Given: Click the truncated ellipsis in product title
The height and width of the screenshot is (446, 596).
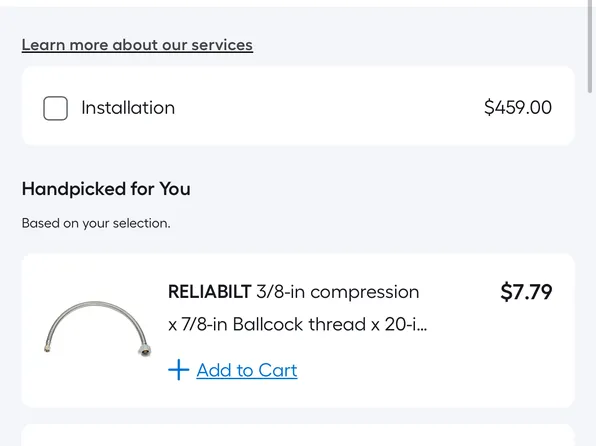Looking at the screenshot, I should click(422, 324).
